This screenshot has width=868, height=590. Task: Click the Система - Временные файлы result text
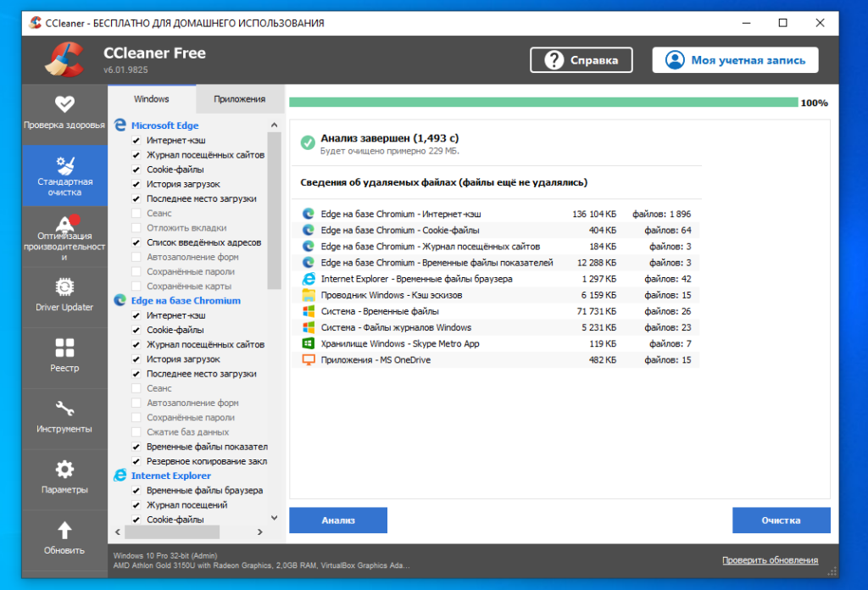click(x=380, y=311)
